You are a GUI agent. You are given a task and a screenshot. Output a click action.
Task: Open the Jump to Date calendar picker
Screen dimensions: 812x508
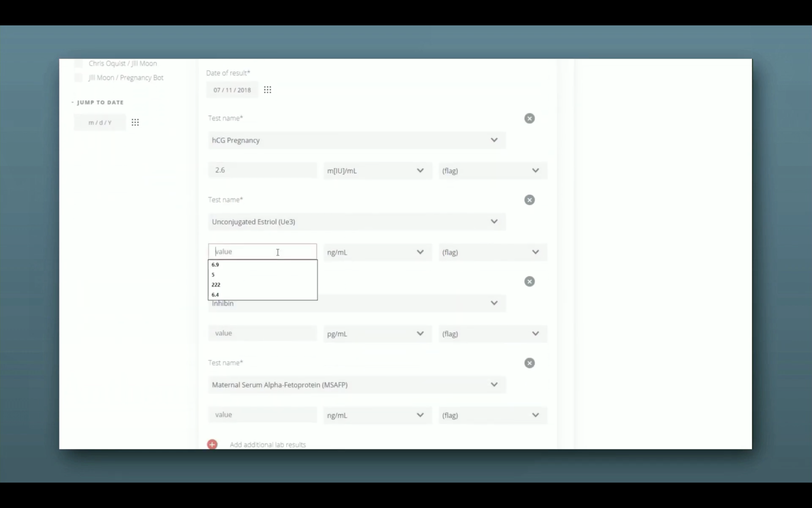coord(135,122)
